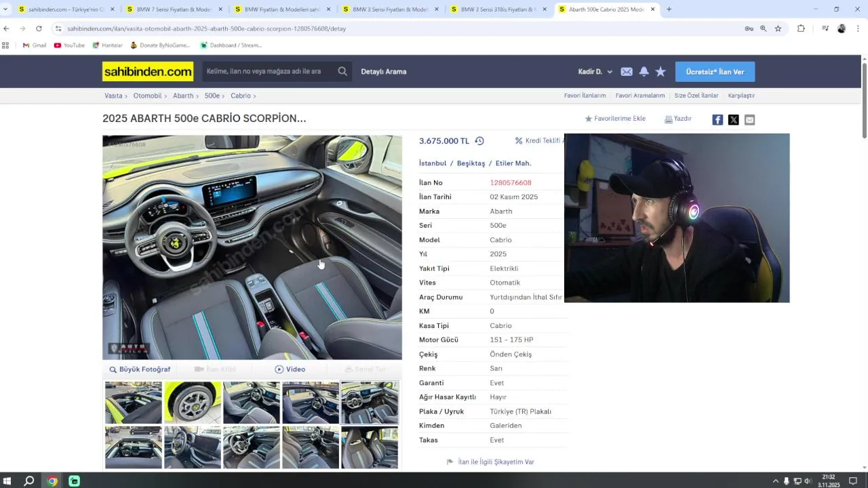Viewport: 868px width, 488px height.
Task: Click İstanbul location link
Action: 433,163
